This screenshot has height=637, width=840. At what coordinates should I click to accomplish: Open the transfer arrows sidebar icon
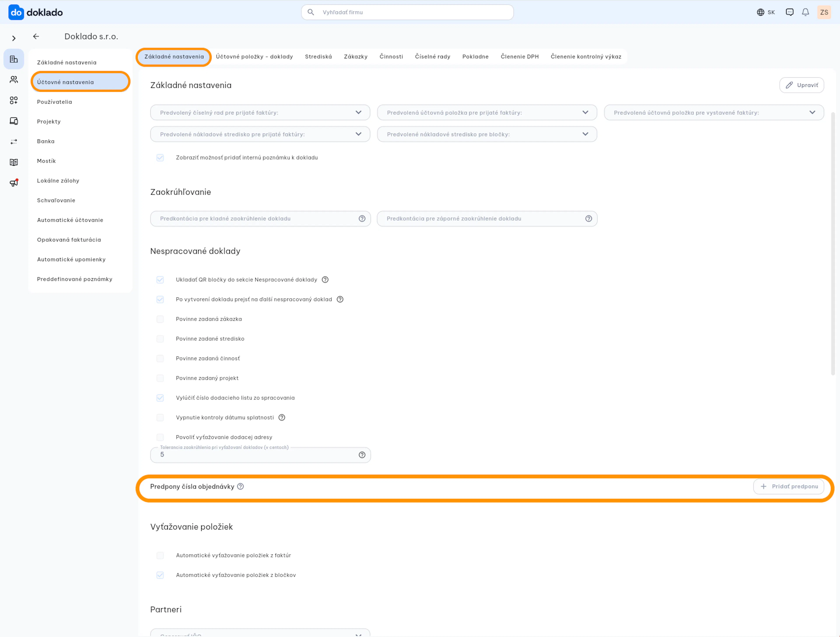14,141
